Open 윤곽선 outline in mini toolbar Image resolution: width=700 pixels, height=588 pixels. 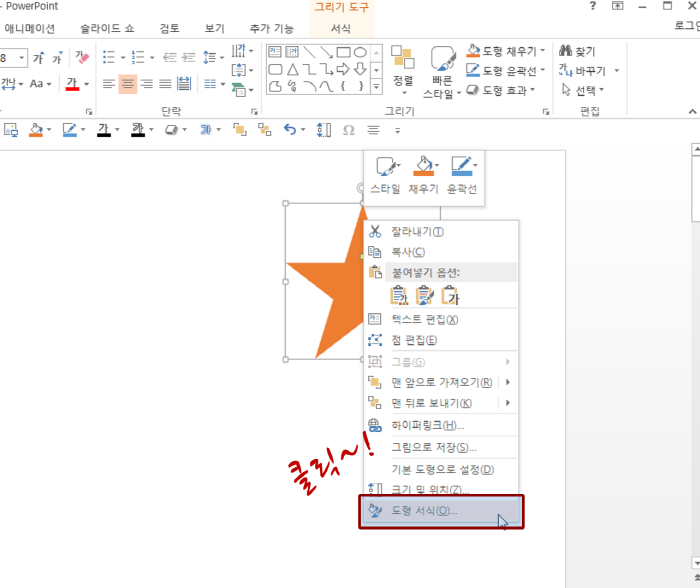[462, 175]
